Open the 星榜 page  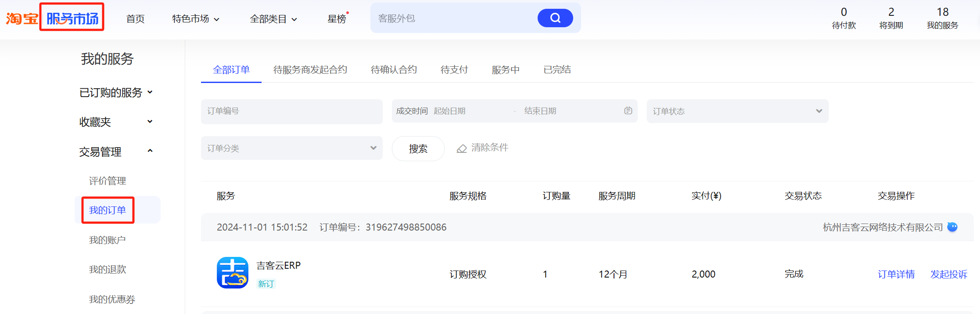[337, 19]
